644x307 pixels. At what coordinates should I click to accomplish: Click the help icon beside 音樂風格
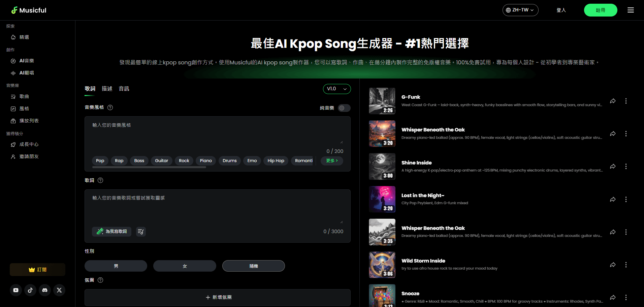click(110, 108)
